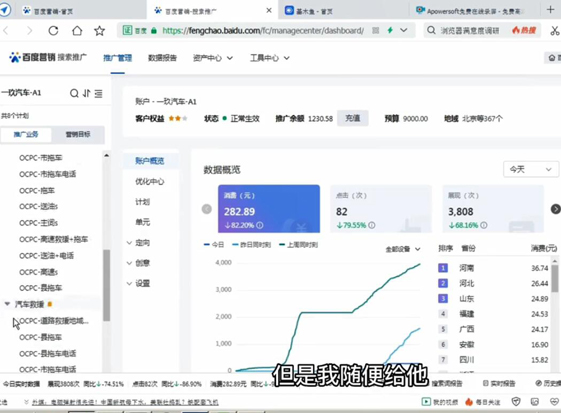
Task: Click the bookmark star icon
Action: [99, 31]
